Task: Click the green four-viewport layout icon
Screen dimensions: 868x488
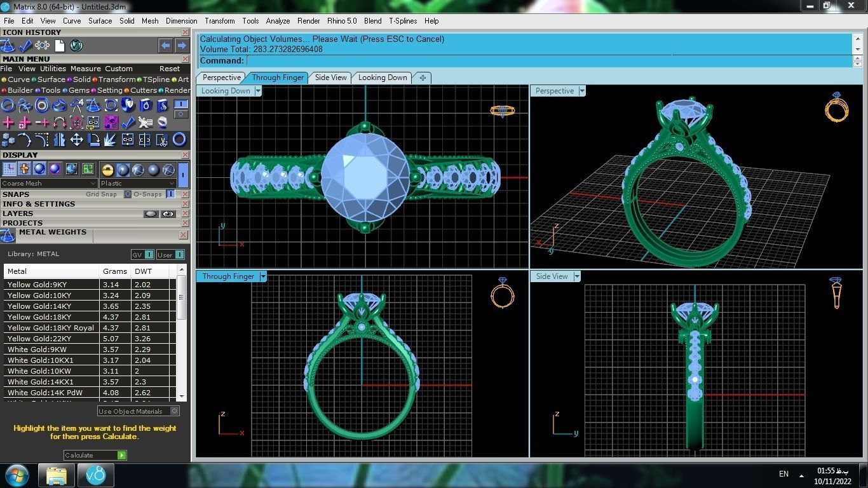Action: coord(88,168)
